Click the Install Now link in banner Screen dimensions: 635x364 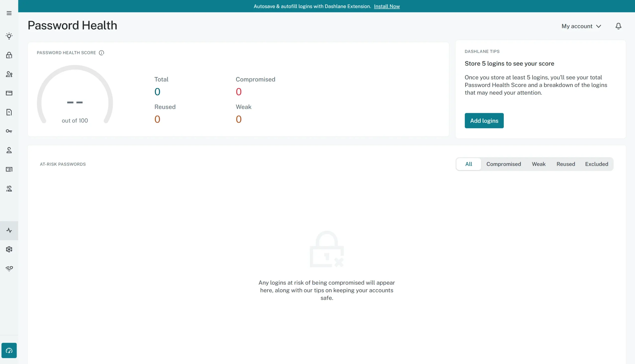coord(386,6)
